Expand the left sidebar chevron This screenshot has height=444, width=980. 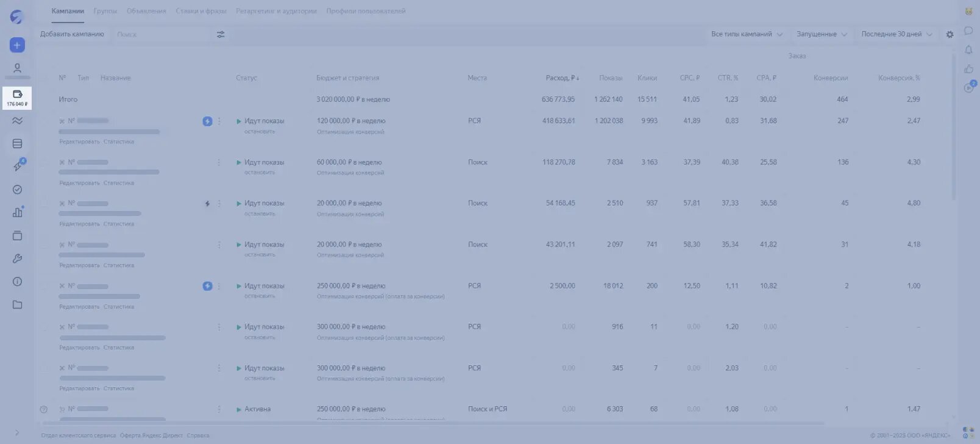[x=17, y=432]
